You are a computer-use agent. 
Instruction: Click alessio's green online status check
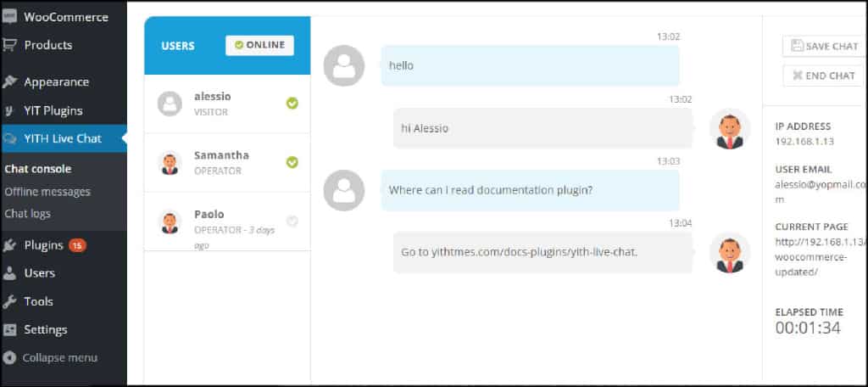(x=292, y=104)
